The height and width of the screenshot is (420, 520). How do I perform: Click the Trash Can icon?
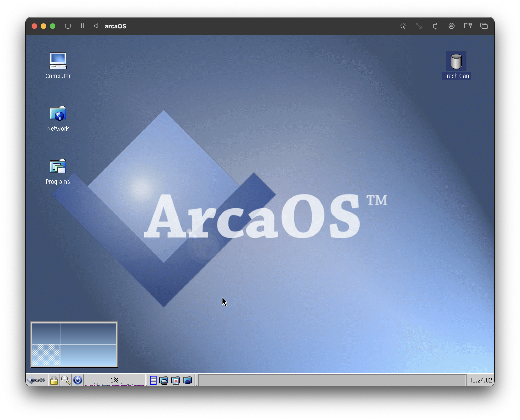456,61
